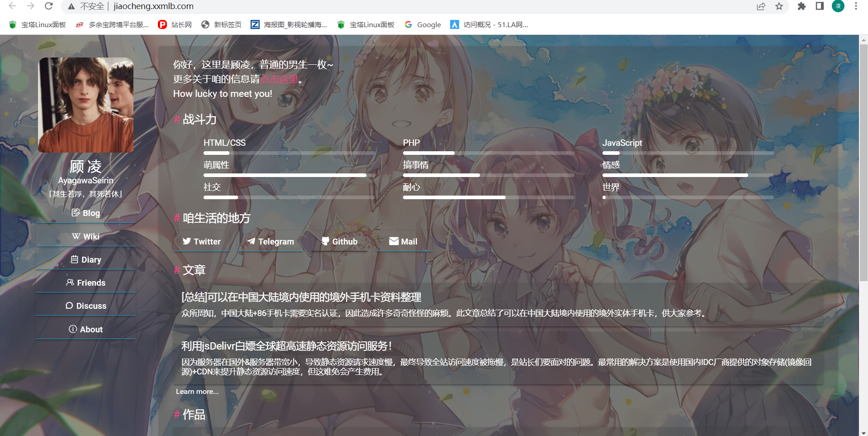The width and height of the screenshot is (868, 436).
Task: Click the How lucky to meet you! text
Action: tap(223, 94)
